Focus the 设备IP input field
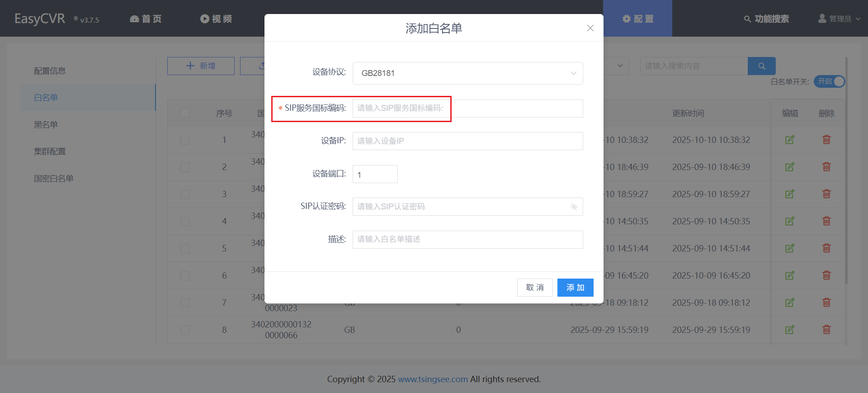The height and width of the screenshot is (393, 868). tap(467, 141)
